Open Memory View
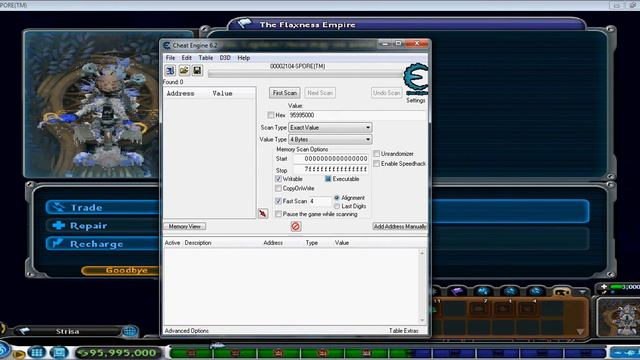Screen dimensions: 640x360 coord(184,227)
